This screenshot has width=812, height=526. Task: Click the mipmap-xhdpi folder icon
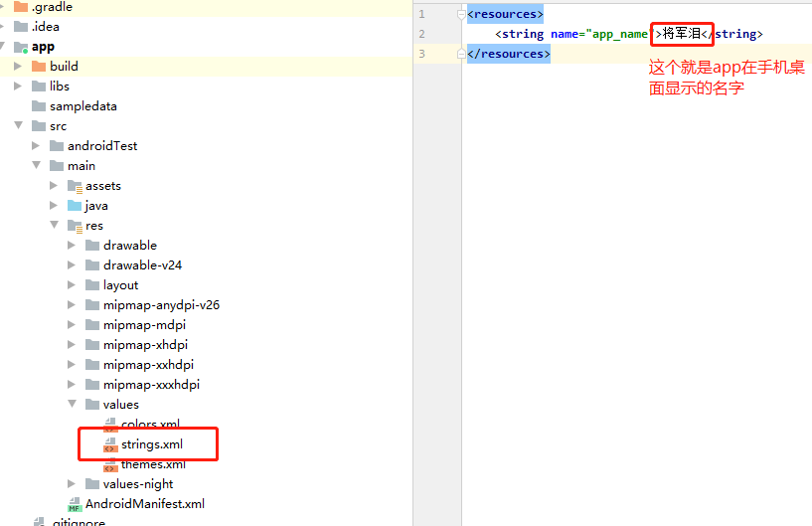click(92, 345)
